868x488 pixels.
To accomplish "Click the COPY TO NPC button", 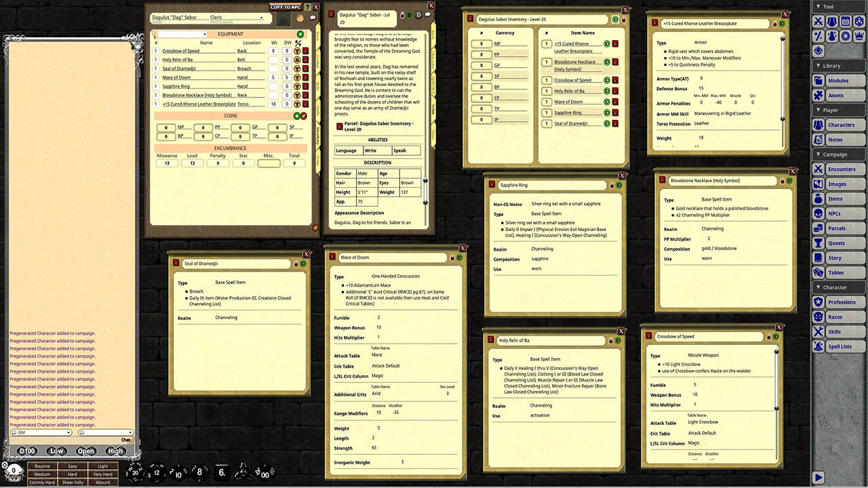I will coord(285,7).
